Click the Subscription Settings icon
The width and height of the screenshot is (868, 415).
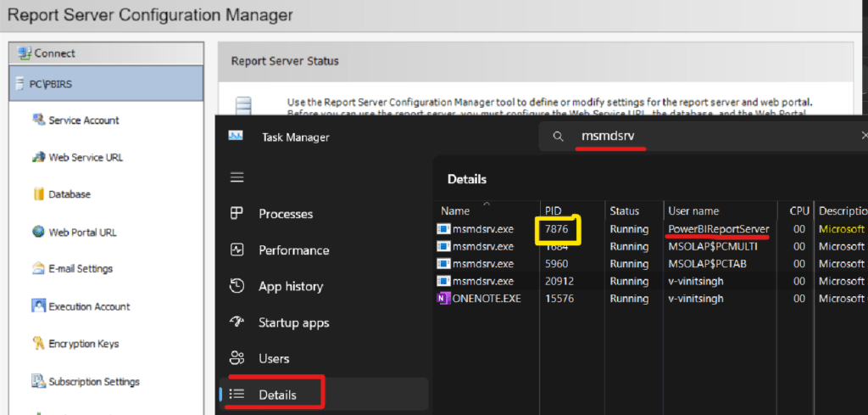click(39, 381)
